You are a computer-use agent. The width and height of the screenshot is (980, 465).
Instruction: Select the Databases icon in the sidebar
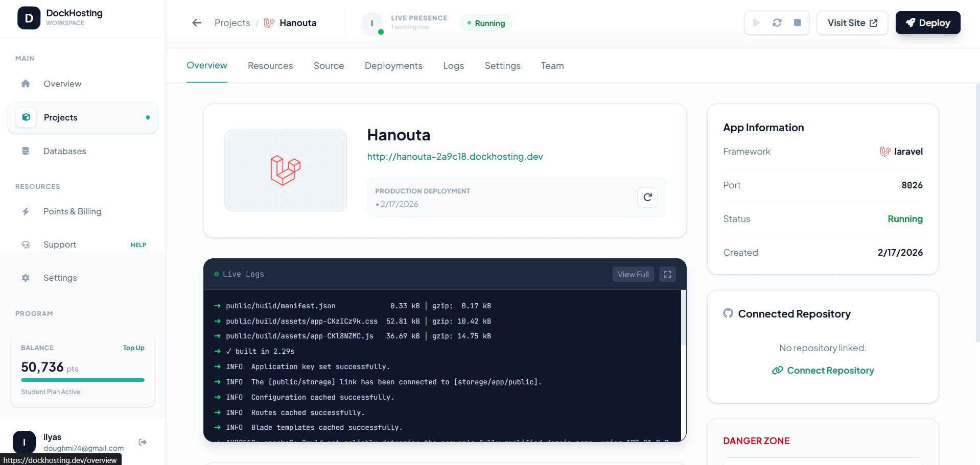tap(26, 151)
